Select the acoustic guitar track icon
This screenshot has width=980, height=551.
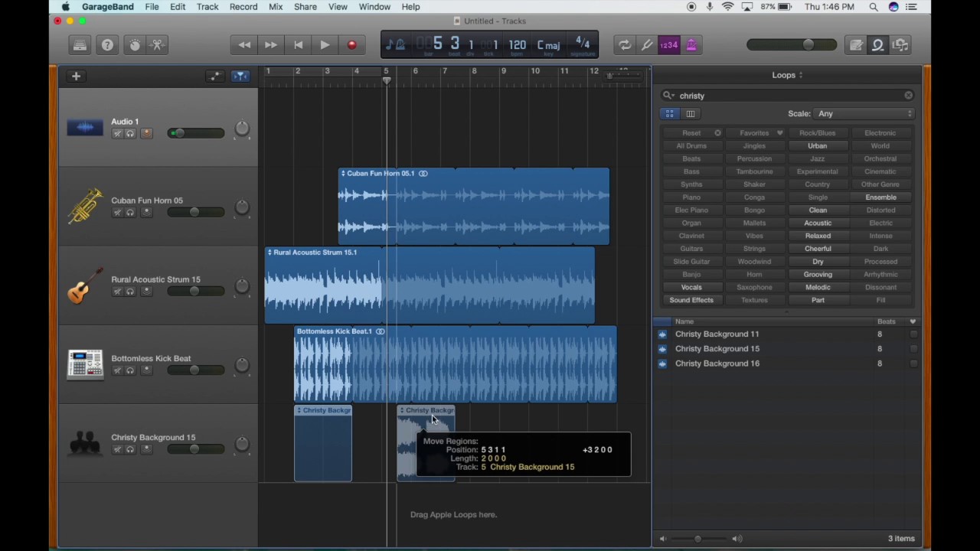85,285
